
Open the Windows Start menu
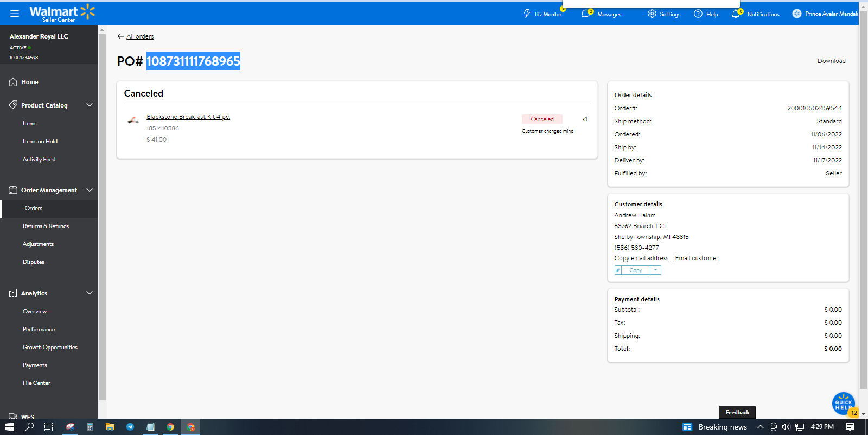point(9,427)
